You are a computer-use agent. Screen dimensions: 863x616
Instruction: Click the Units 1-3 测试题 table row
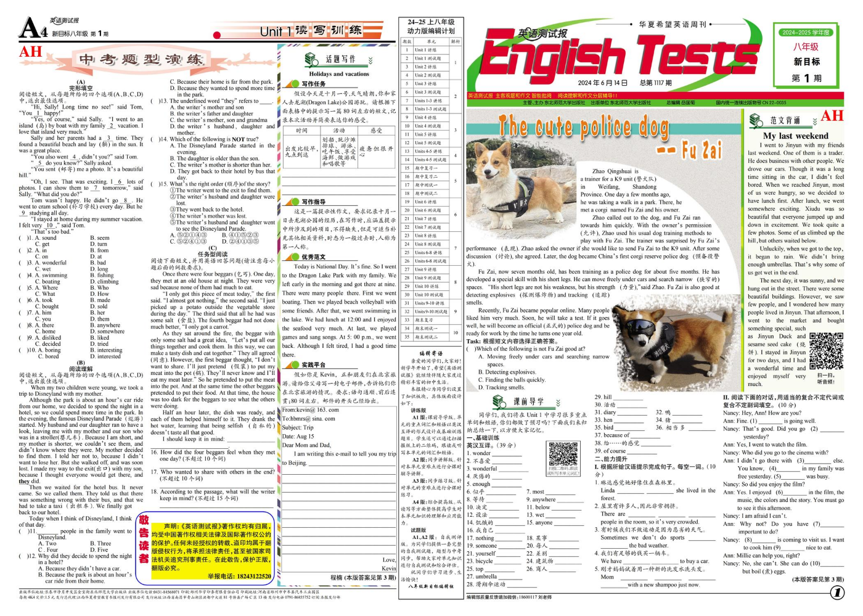pos(425,109)
